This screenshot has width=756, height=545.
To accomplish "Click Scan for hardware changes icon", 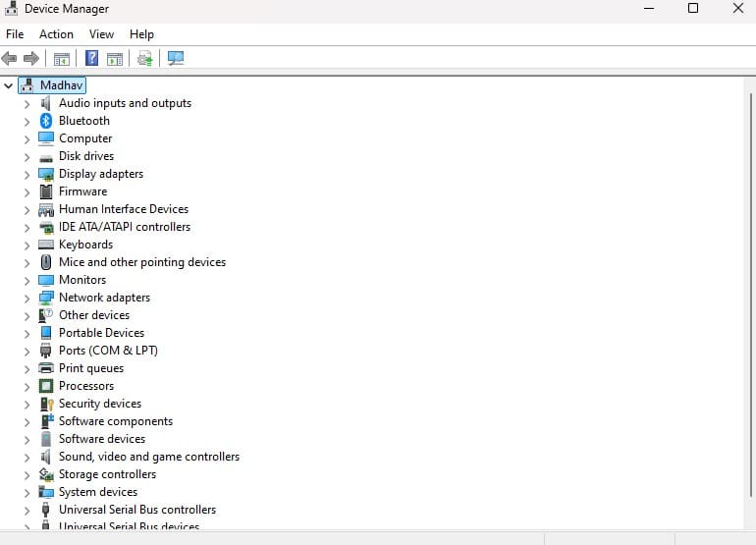I will coord(176,59).
